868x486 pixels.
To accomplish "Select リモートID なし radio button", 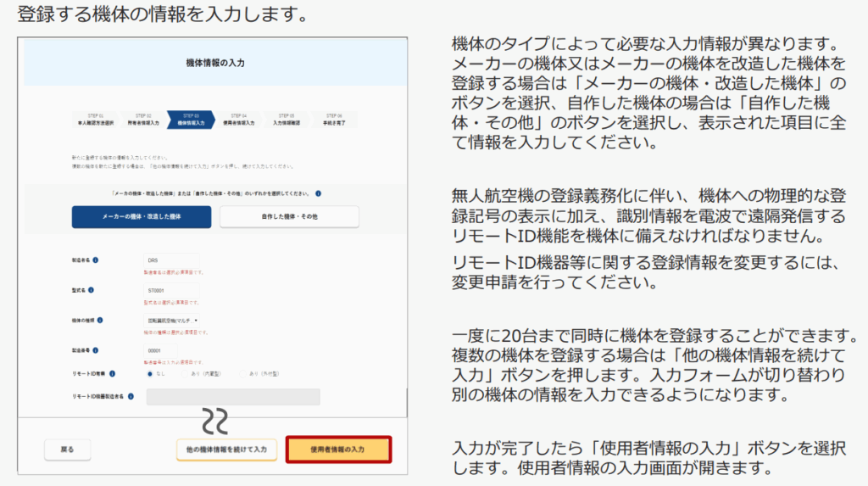I will 149,373.
